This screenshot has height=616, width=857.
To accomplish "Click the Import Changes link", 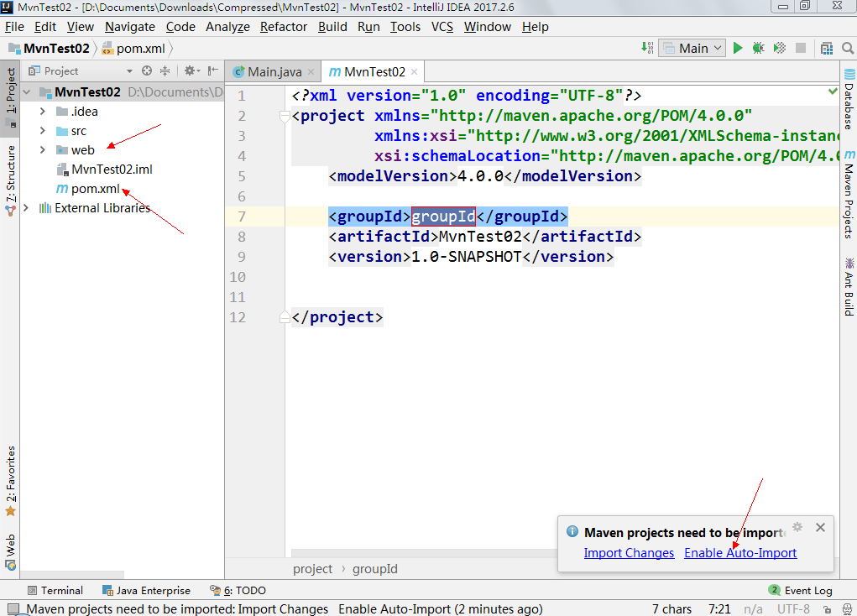I will pos(629,552).
